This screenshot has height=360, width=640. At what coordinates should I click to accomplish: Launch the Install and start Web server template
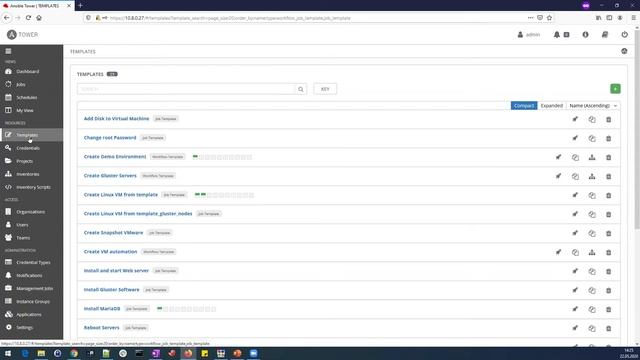coord(575,271)
